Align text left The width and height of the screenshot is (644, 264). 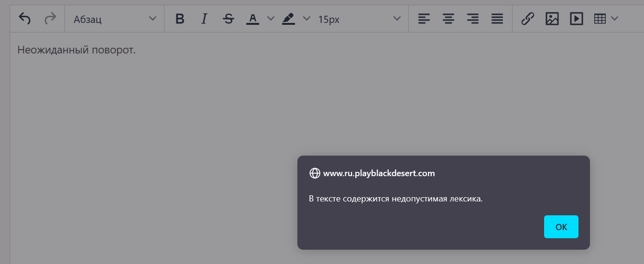tap(424, 19)
